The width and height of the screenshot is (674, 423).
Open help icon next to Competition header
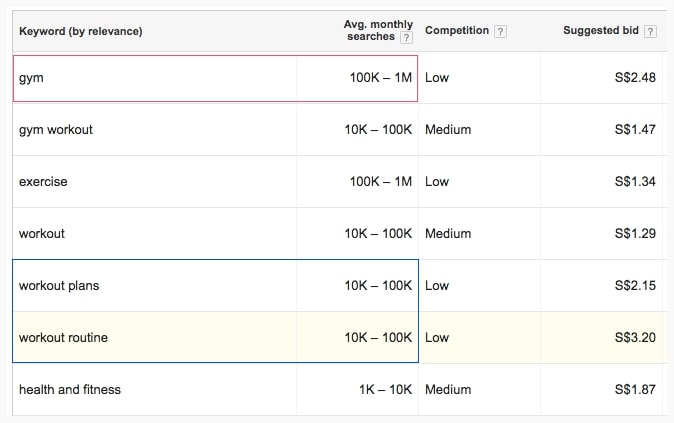[x=500, y=31]
